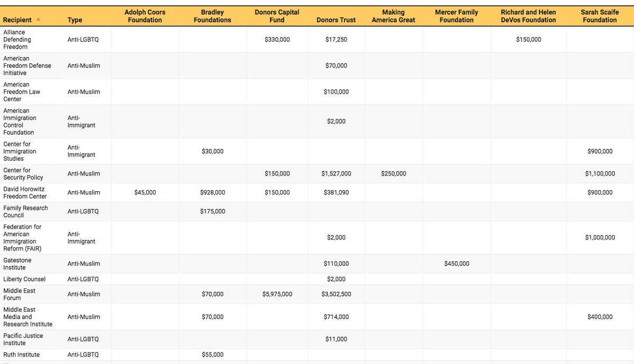Click the $1,527,000 Donors Trust cell

(x=336, y=174)
